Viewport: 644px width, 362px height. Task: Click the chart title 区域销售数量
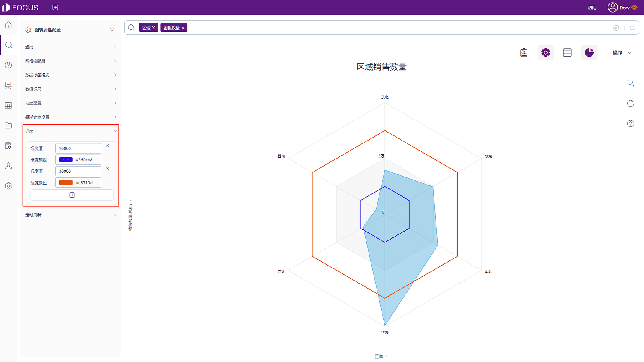(382, 67)
